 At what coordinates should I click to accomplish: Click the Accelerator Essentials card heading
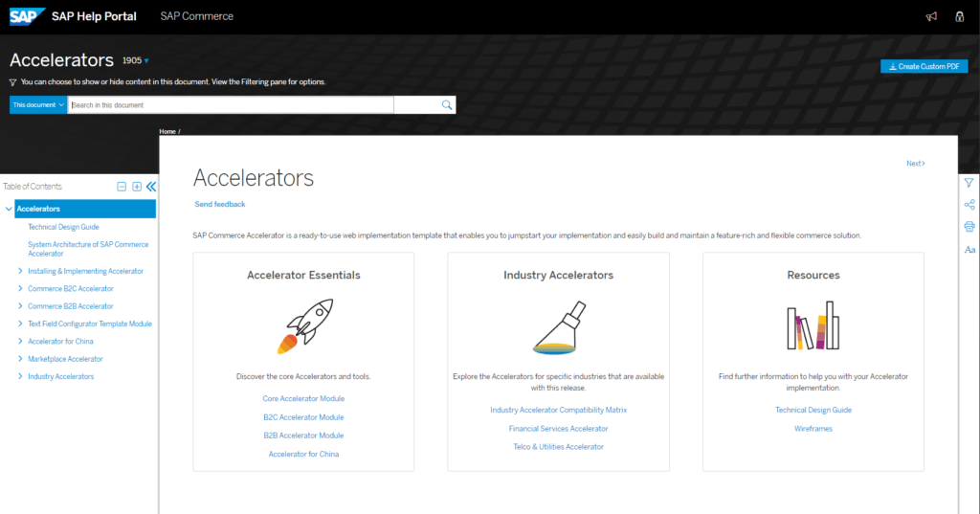pos(303,275)
